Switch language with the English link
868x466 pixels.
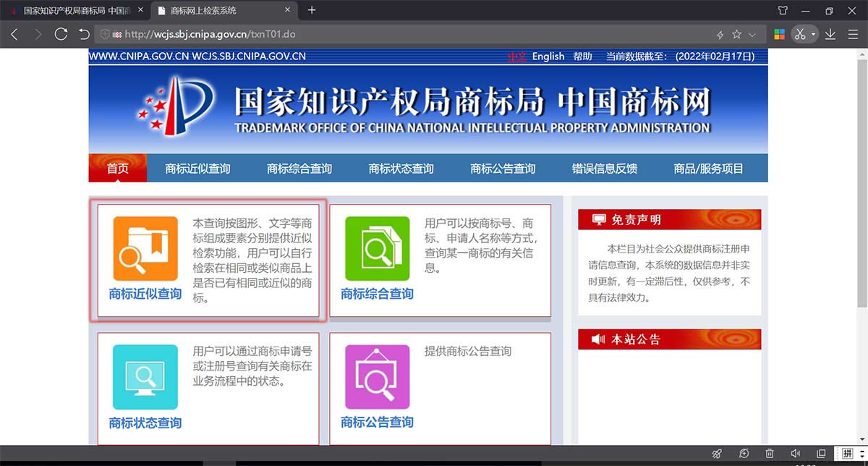click(548, 56)
